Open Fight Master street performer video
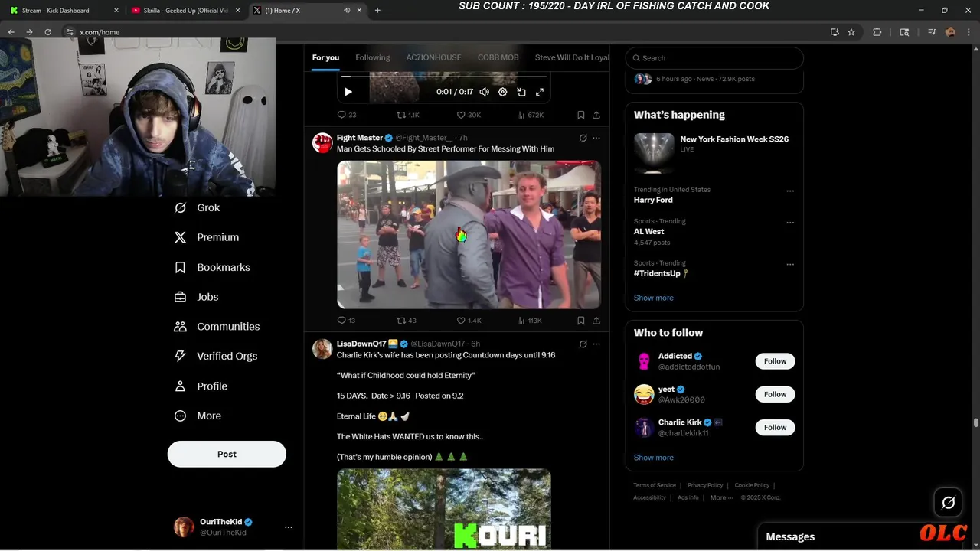The image size is (980, 551). pos(469,234)
